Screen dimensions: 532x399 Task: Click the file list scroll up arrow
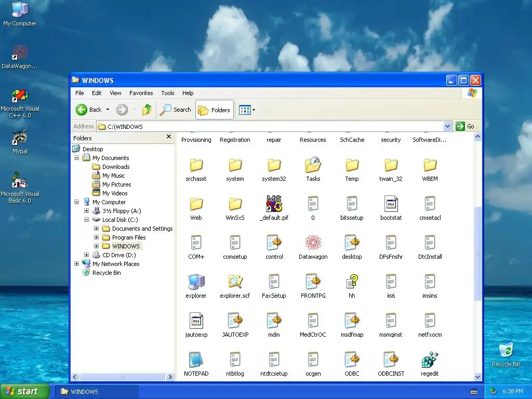pos(477,137)
